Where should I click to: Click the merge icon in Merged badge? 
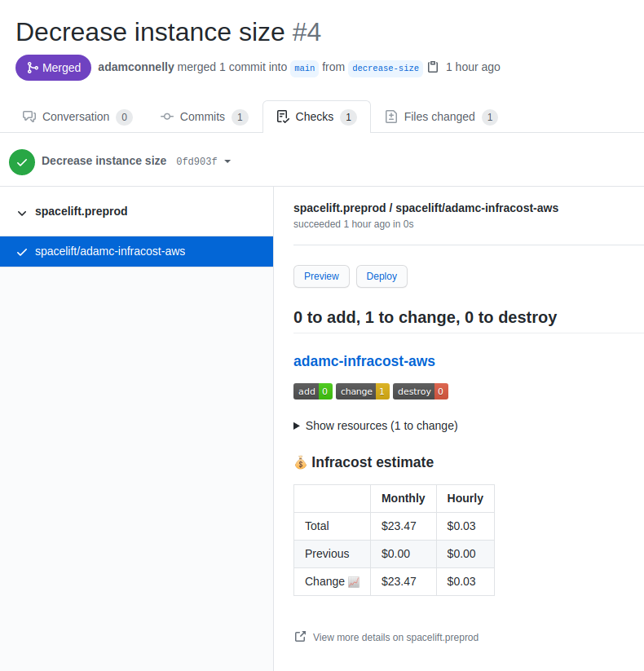coord(33,68)
